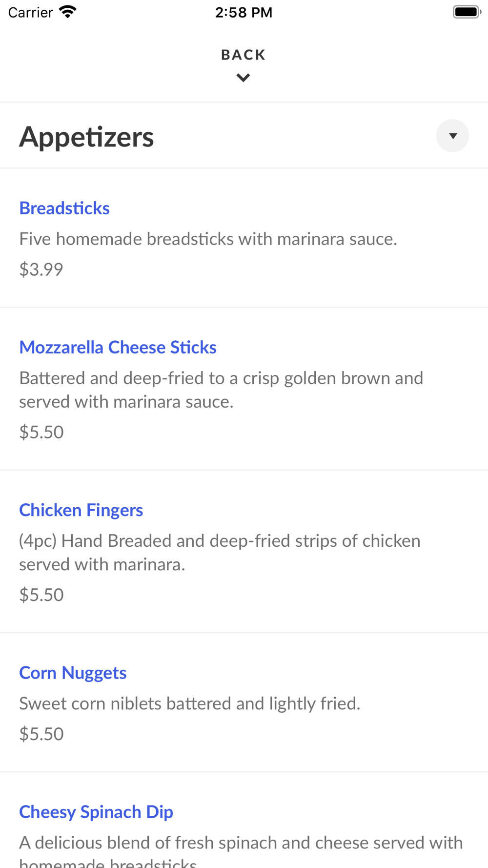
Task: Tap the Appetizers section heading
Action: 86,137
